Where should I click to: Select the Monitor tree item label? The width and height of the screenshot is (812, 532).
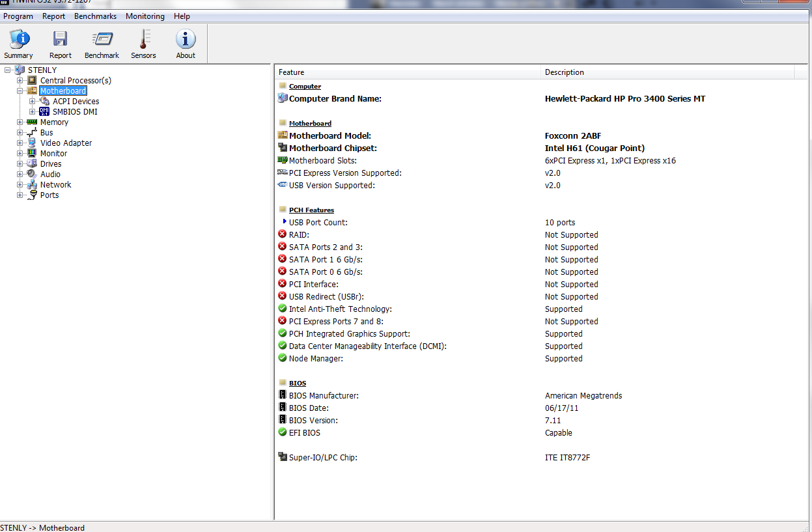(53, 153)
